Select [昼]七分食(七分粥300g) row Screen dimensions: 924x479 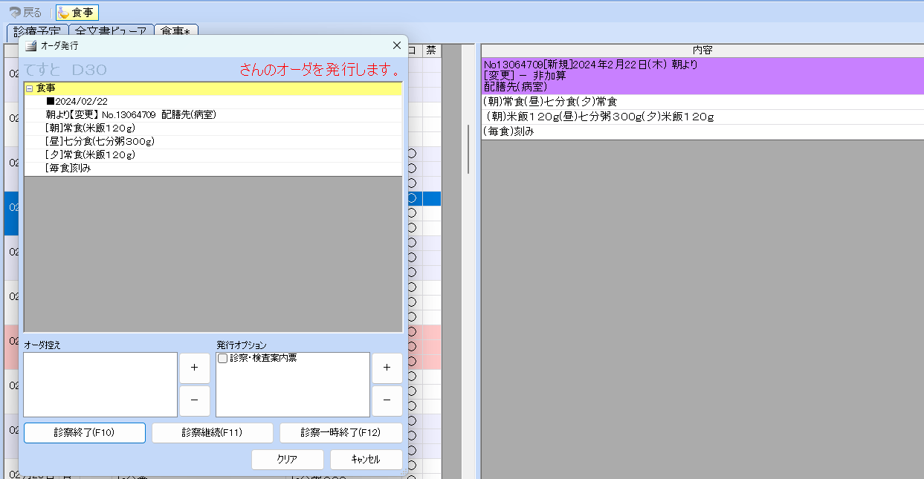click(213, 141)
